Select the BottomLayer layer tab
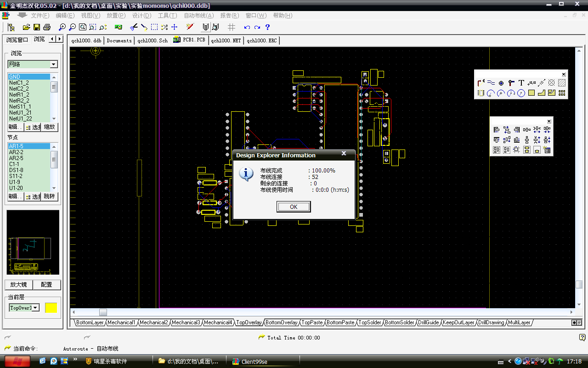 90,322
